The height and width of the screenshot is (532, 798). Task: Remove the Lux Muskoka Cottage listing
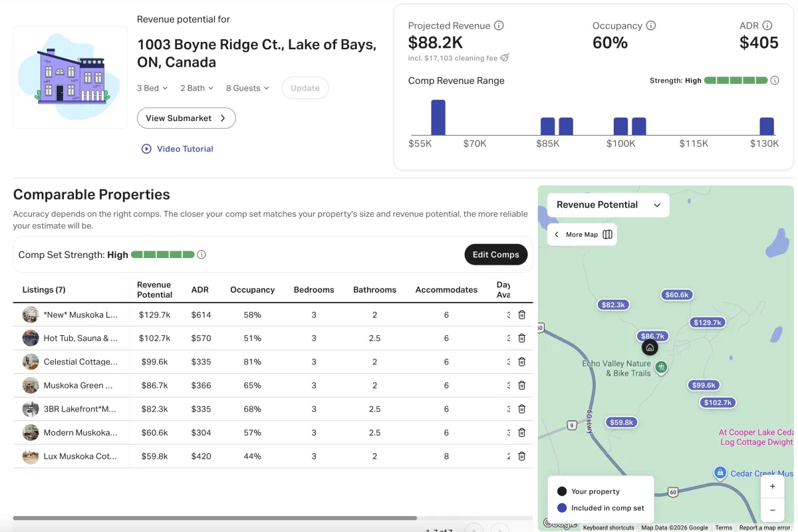click(522, 456)
